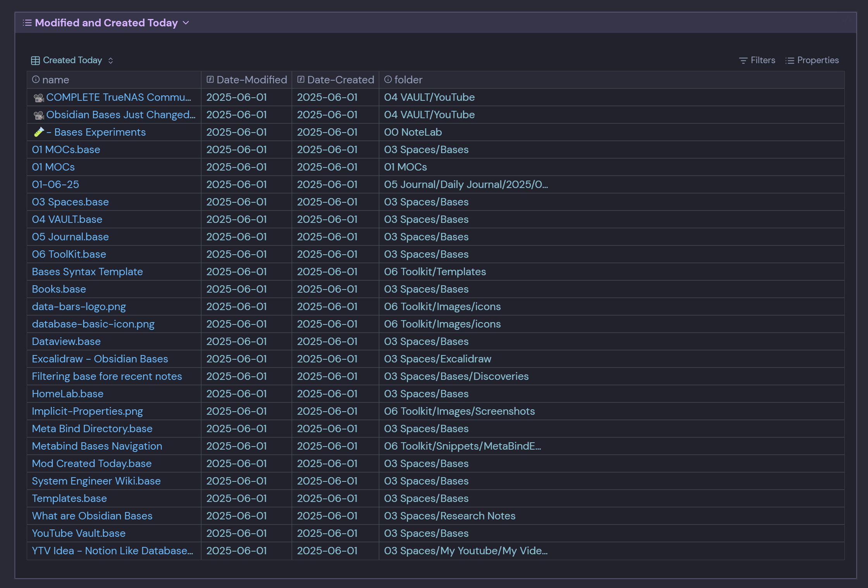
Task: Open the Filters menu
Action: tap(757, 60)
